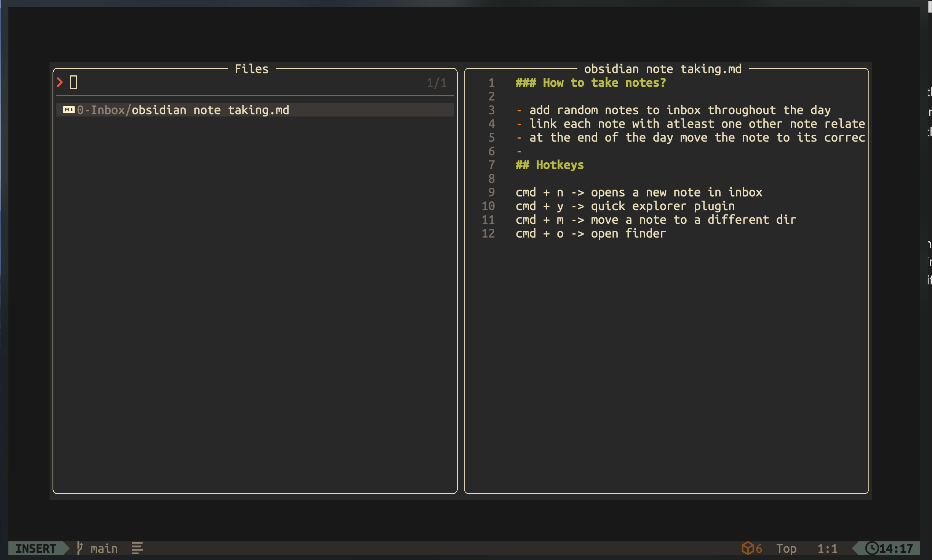
Task: Click the lines icon next to main
Action: 137,548
